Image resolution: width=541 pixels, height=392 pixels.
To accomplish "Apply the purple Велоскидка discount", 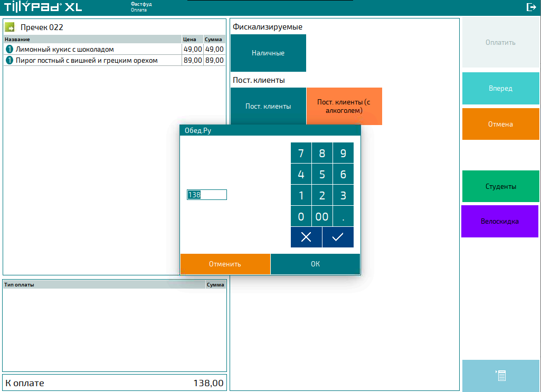I will [499, 221].
